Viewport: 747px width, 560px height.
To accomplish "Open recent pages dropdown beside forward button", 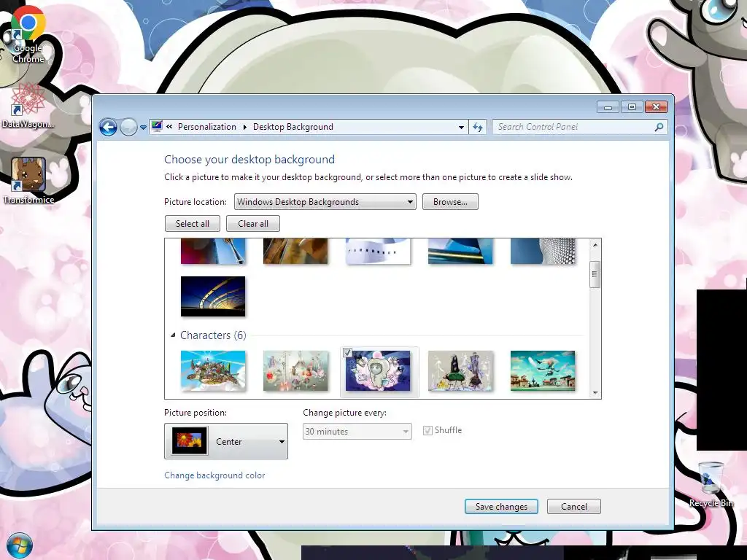I will 143,128.
